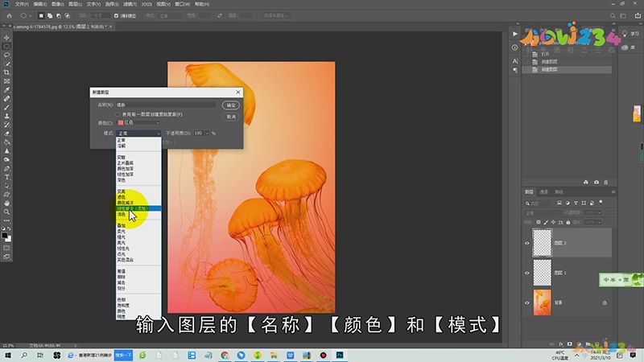644x362 pixels.
Task: Open the Character panel icon
Action: [x=515, y=61]
